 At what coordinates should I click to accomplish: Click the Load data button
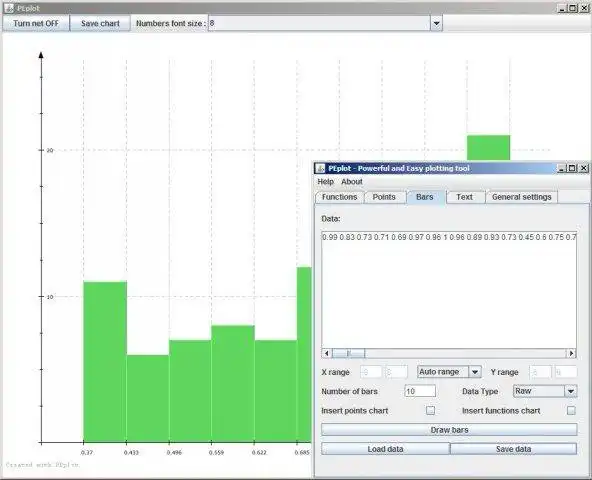[385, 449]
